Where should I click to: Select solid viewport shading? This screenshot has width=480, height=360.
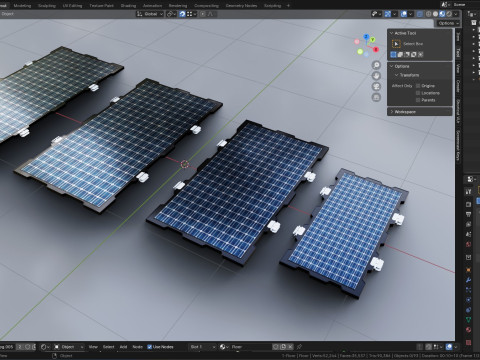[435, 14]
